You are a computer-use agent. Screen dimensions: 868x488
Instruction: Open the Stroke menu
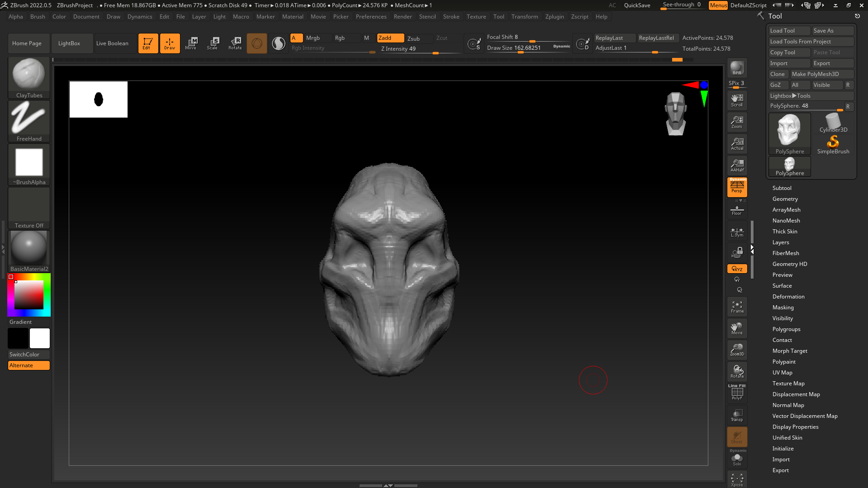[451, 17]
